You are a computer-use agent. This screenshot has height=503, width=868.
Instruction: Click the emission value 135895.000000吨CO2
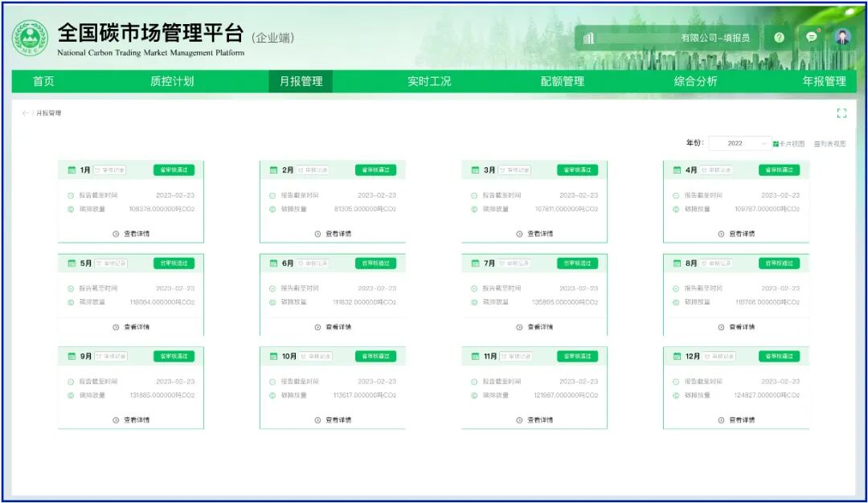click(565, 302)
